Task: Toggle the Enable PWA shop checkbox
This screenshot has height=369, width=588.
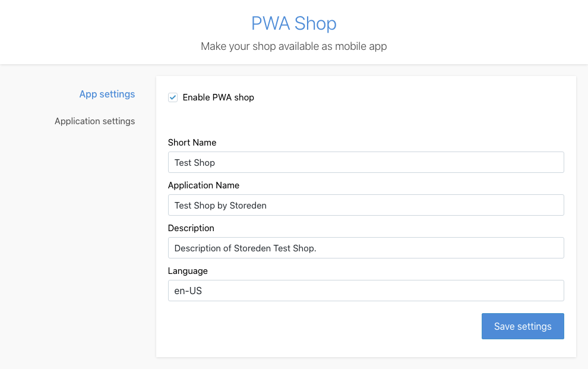Action: [173, 97]
